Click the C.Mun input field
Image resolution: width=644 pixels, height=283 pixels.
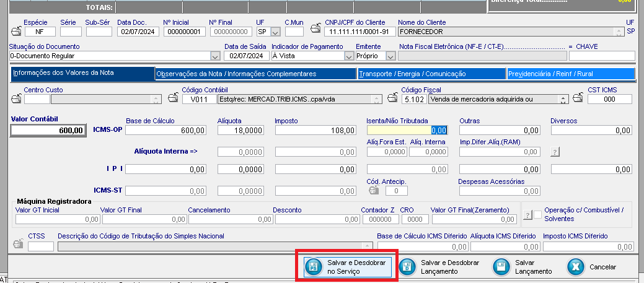pos(294,32)
